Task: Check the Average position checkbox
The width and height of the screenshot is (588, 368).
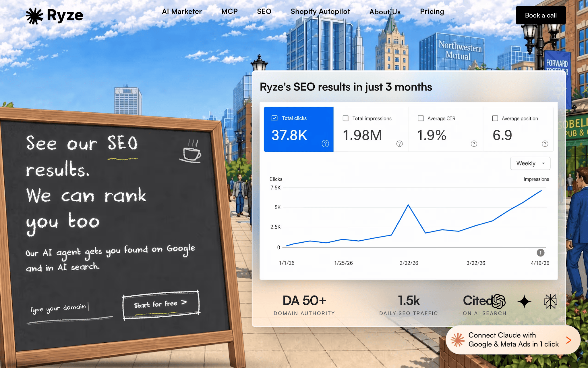Action: [495, 118]
